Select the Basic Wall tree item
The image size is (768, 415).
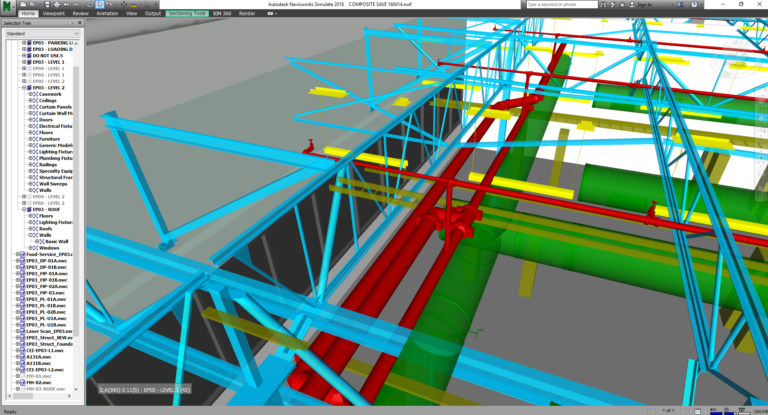(x=57, y=242)
